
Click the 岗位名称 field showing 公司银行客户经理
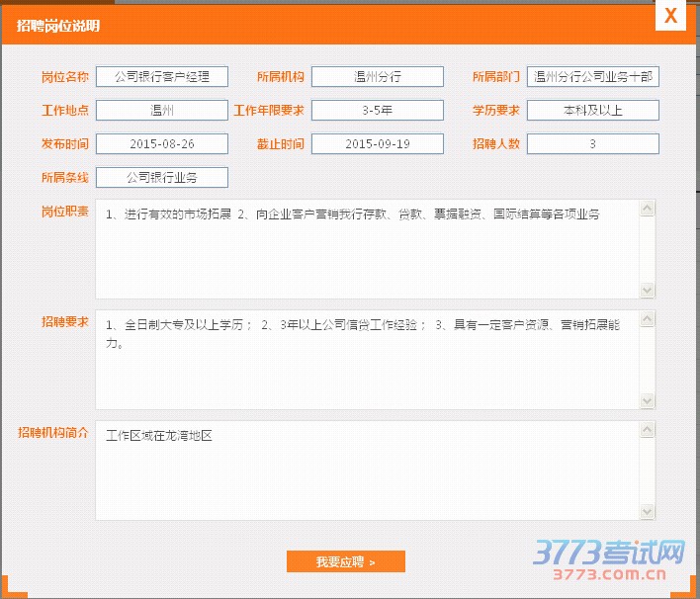(x=162, y=77)
